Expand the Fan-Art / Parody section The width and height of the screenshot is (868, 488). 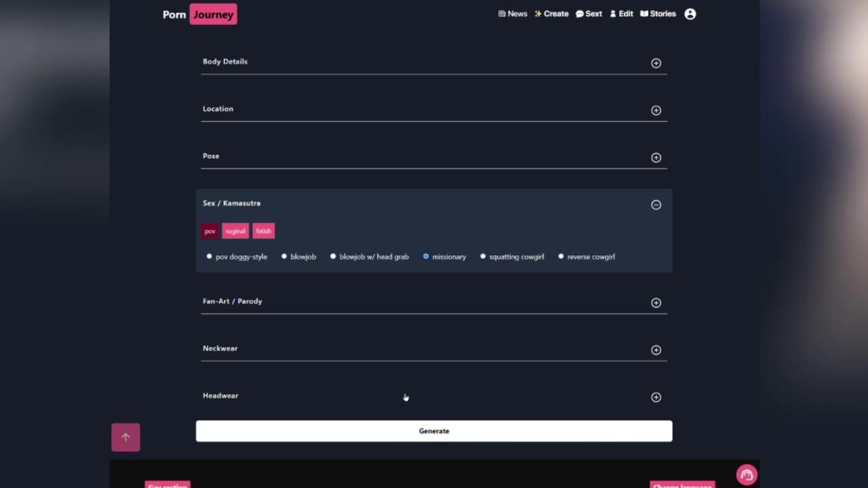(656, 303)
